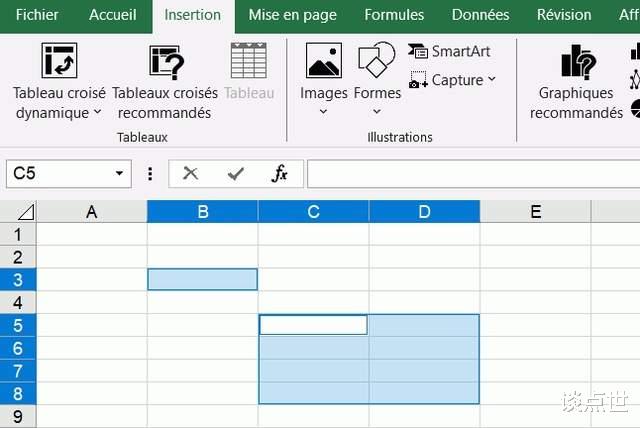
Task: Confirm entry with the checkmark icon
Action: click(x=236, y=174)
